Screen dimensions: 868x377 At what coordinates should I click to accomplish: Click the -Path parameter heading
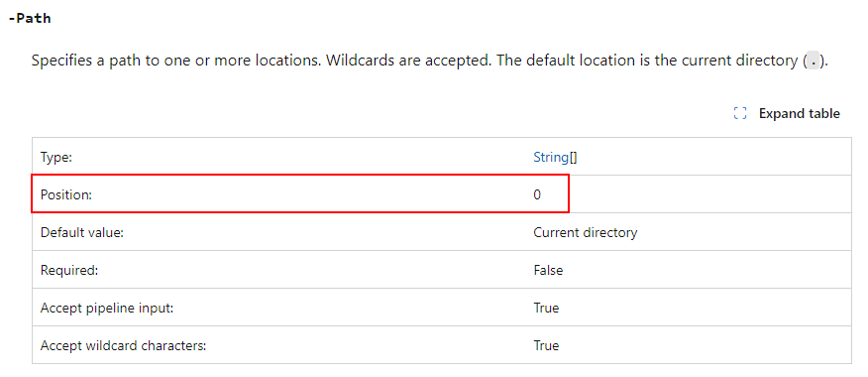[30, 18]
